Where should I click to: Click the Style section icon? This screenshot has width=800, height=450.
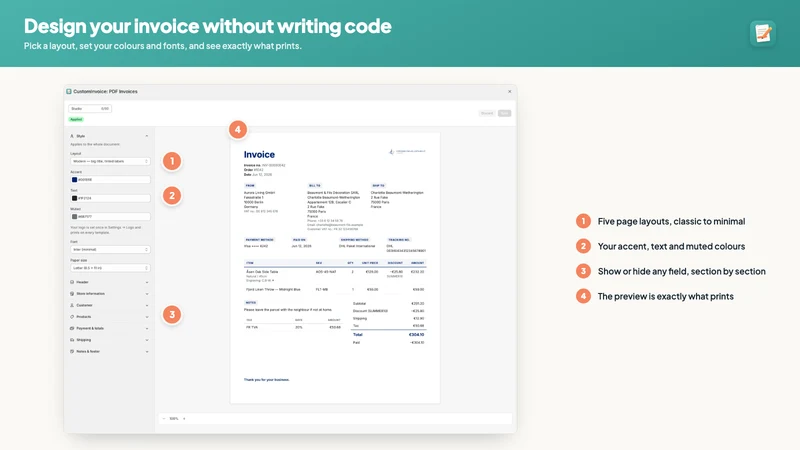72,136
